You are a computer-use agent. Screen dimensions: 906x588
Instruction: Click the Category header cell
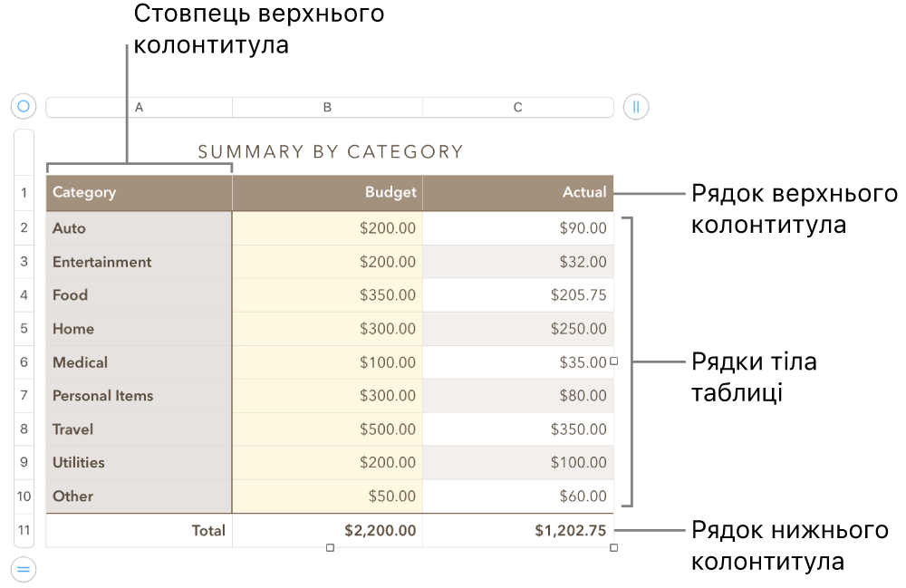[138, 192]
